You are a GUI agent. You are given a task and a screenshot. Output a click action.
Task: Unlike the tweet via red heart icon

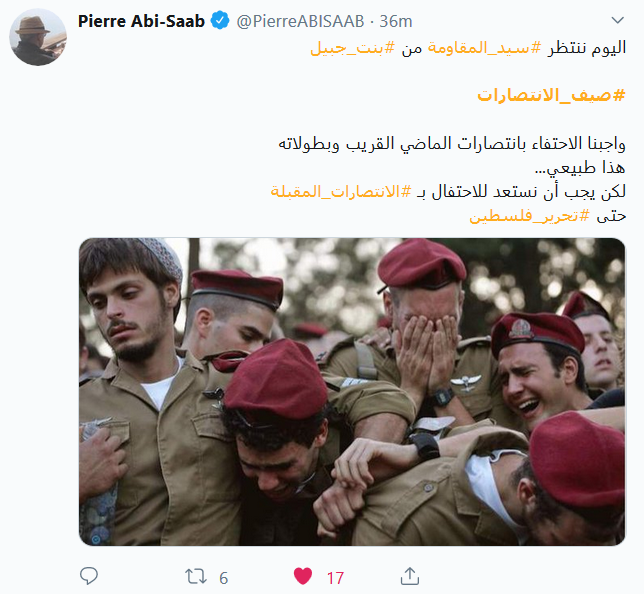(x=303, y=576)
